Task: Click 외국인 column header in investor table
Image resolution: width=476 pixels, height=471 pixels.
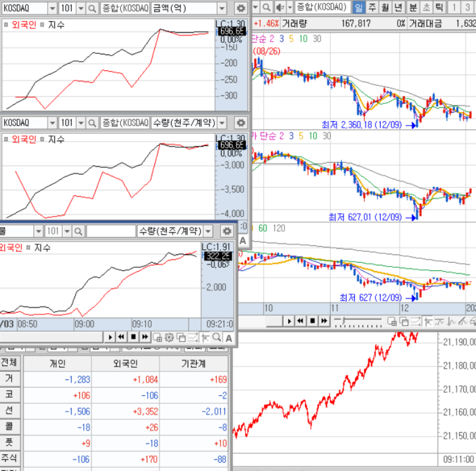Action: [126, 363]
